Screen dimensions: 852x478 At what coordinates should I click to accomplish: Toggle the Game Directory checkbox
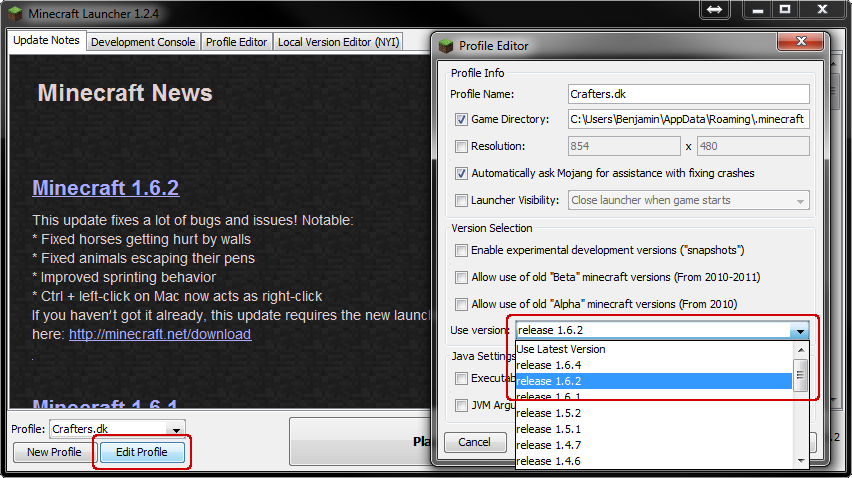(461, 119)
